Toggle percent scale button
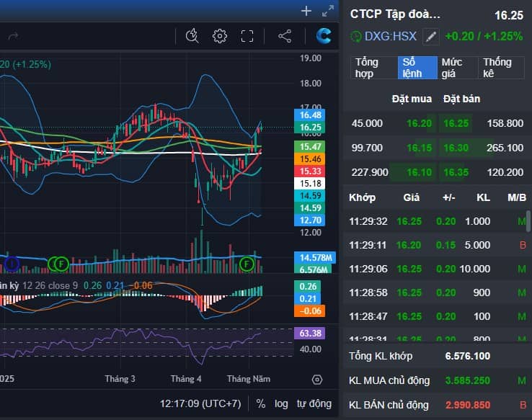Image resolution: width=532 pixels, height=420 pixels. [x=260, y=403]
